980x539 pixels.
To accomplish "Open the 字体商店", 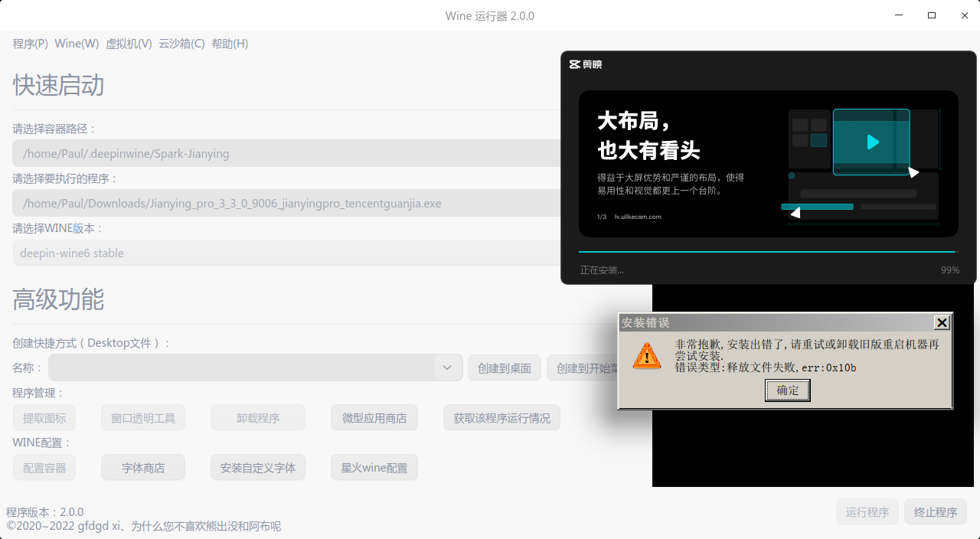I will (143, 468).
